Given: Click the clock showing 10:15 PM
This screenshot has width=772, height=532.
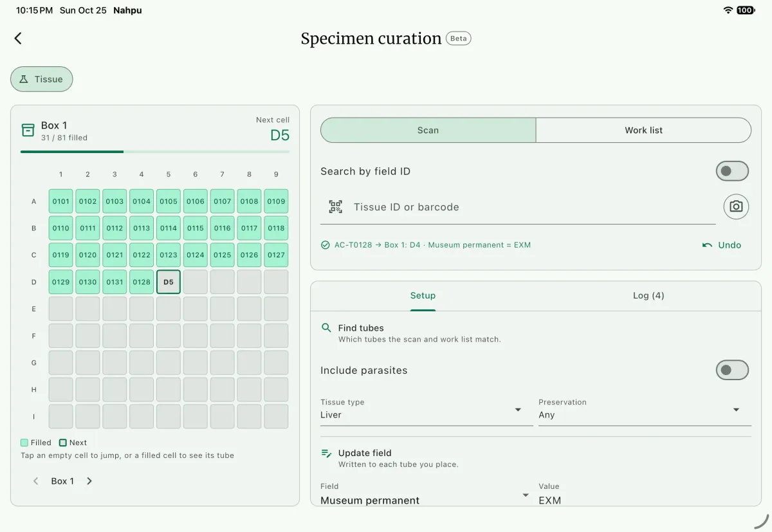Looking at the screenshot, I should (34, 10).
